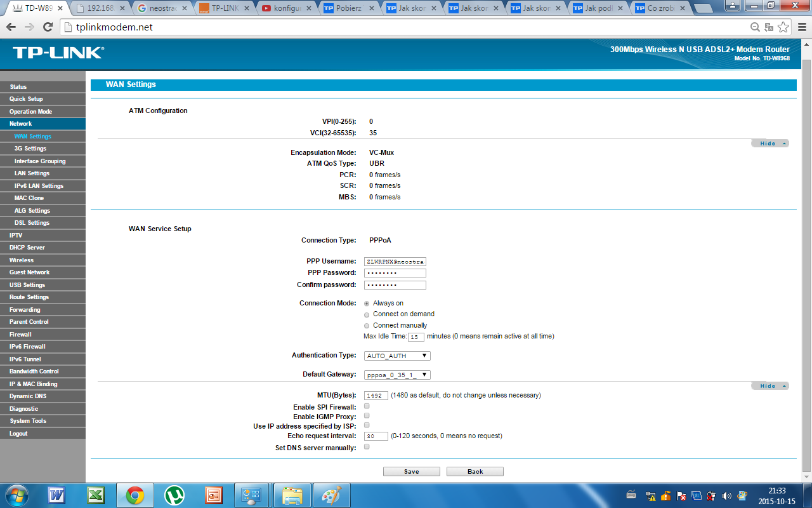This screenshot has height=508, width=812.
Task: Click the Save button
Action: click(411, 472)
